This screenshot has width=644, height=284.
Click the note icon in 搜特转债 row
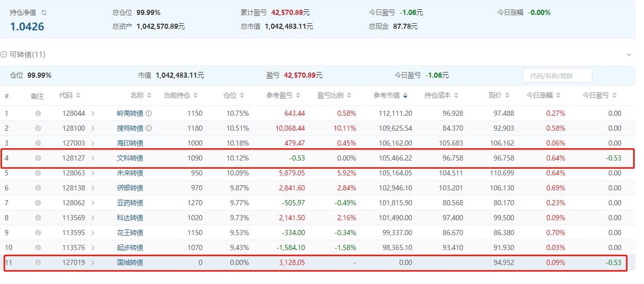click(x=38, y=128)
